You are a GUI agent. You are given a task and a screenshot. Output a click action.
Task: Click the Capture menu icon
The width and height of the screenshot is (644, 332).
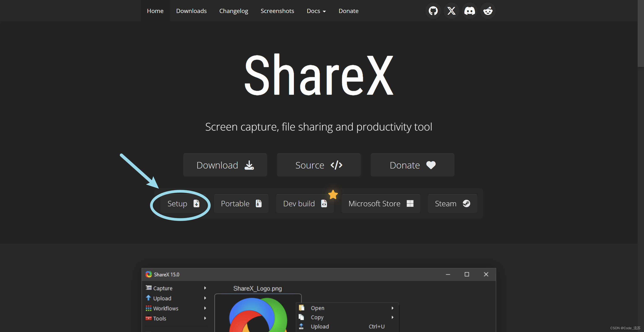(148, 288)
